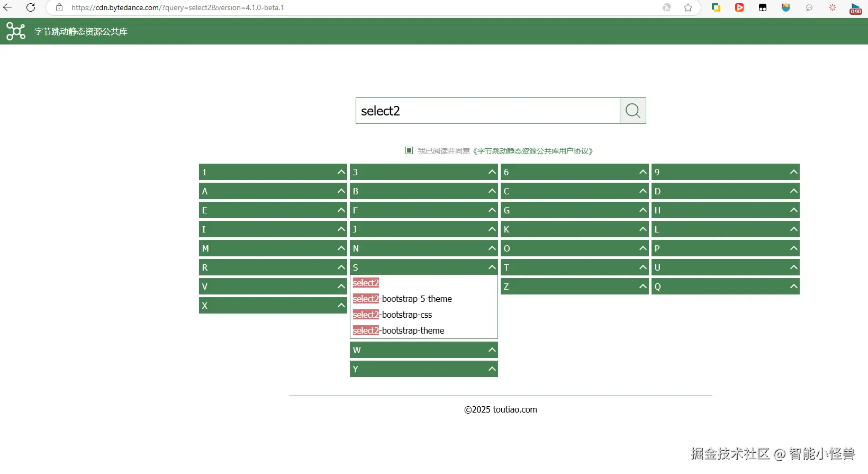Click the 字节跳动静态资源公共库 site title

(81, 32)
